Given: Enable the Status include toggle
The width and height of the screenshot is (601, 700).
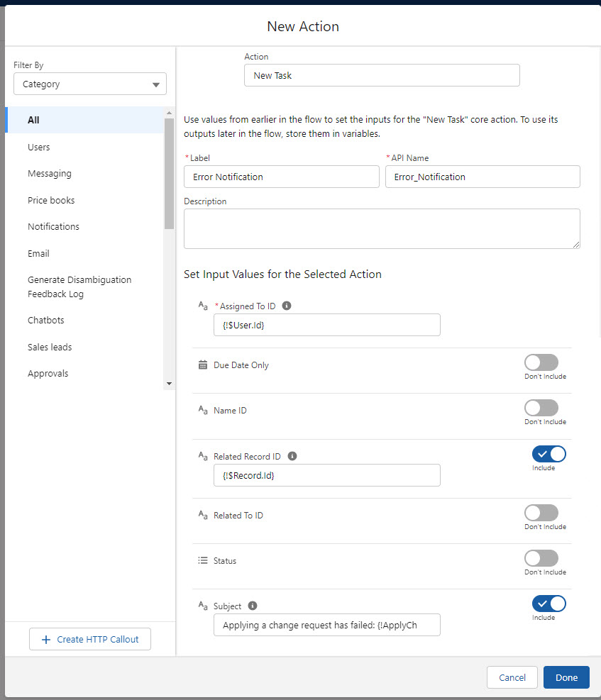Looking at the screenshot, I should (x=541, y=558).
